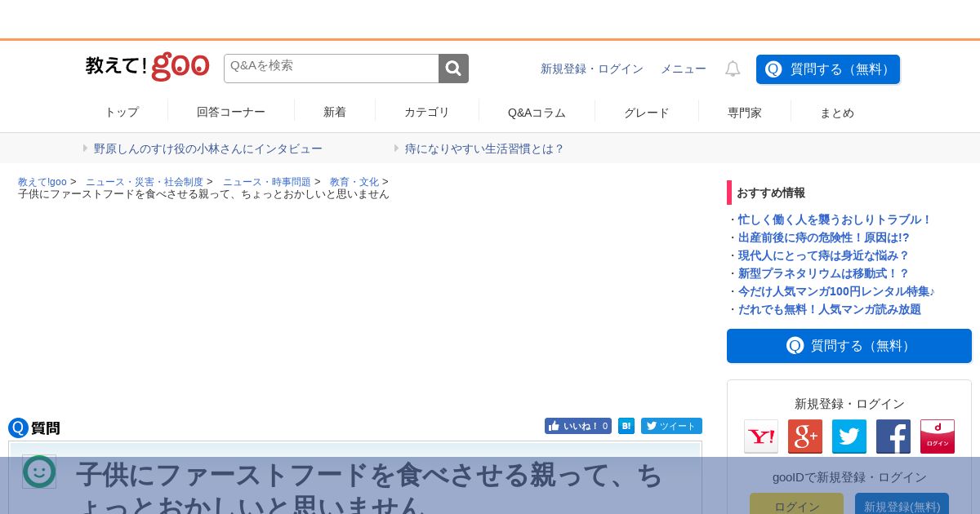
Task: Log in with the Yahoo! icon
Action: (x=761, y=436)
